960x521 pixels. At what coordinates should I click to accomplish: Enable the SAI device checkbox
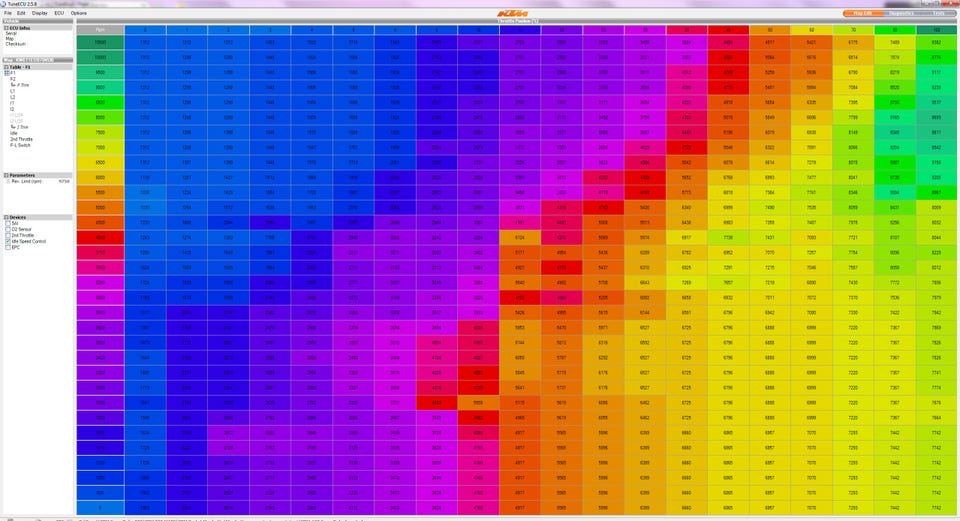tap(8, 223)
